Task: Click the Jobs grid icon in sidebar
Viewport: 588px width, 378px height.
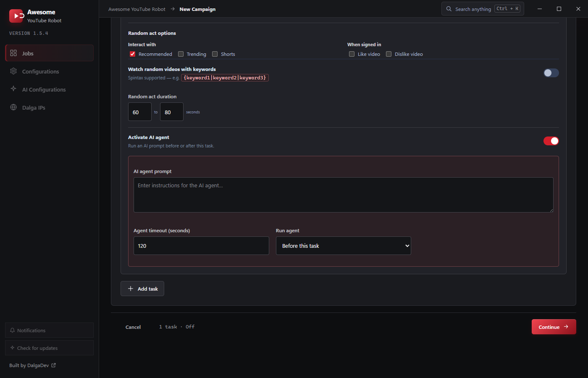Action: point(13,53)
